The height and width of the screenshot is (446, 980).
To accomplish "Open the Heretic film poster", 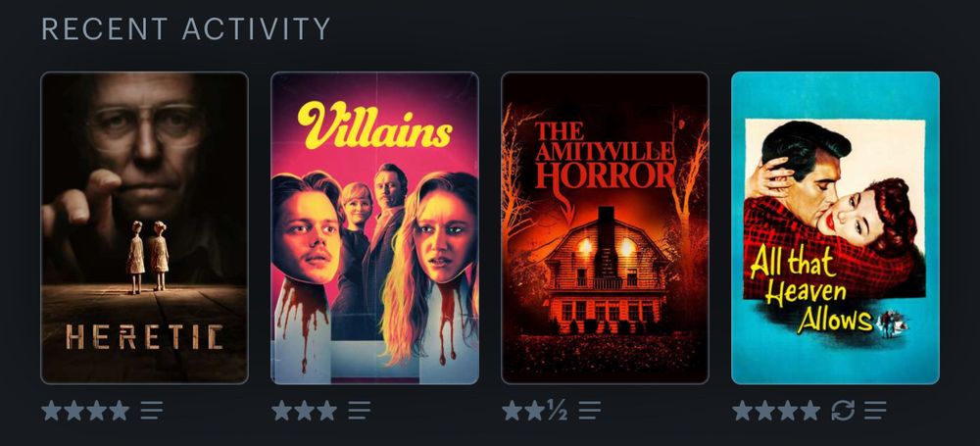I will [144, 227].
